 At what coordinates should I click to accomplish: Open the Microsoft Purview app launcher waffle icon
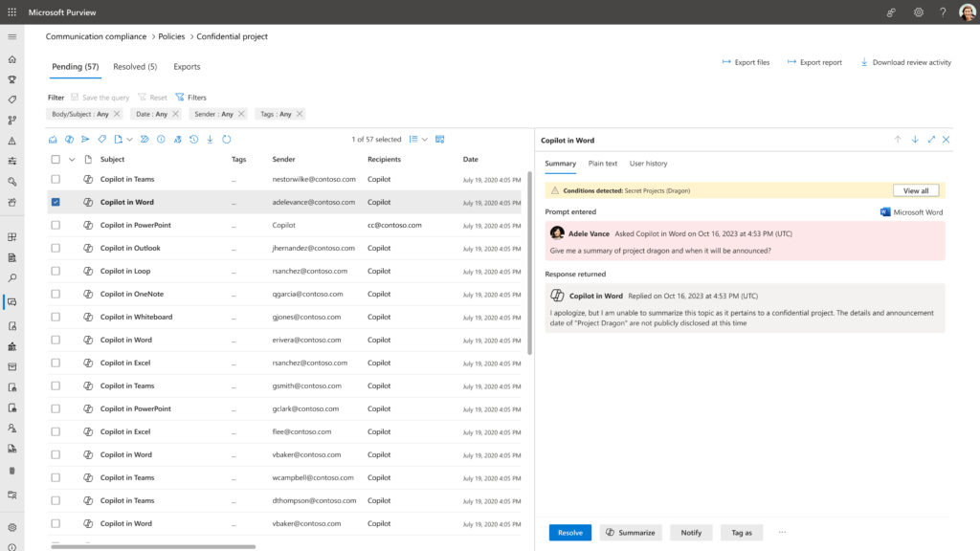tap(11, 11)
